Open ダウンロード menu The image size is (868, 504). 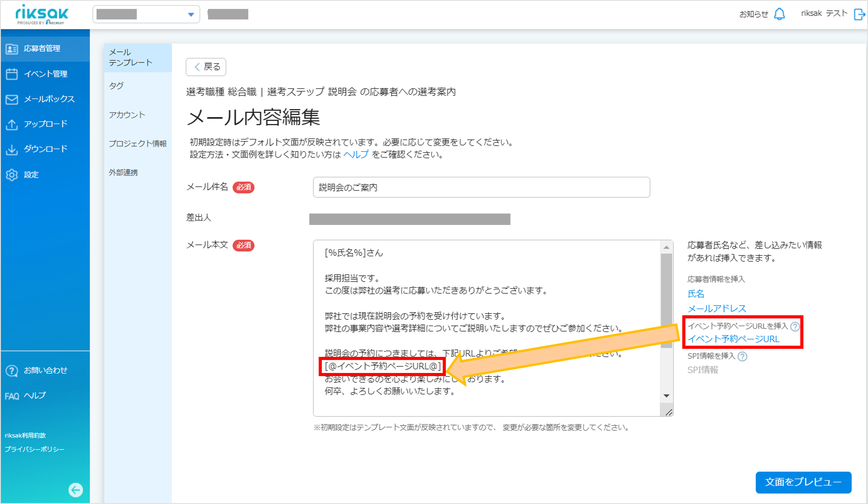[x=45, y=150]
